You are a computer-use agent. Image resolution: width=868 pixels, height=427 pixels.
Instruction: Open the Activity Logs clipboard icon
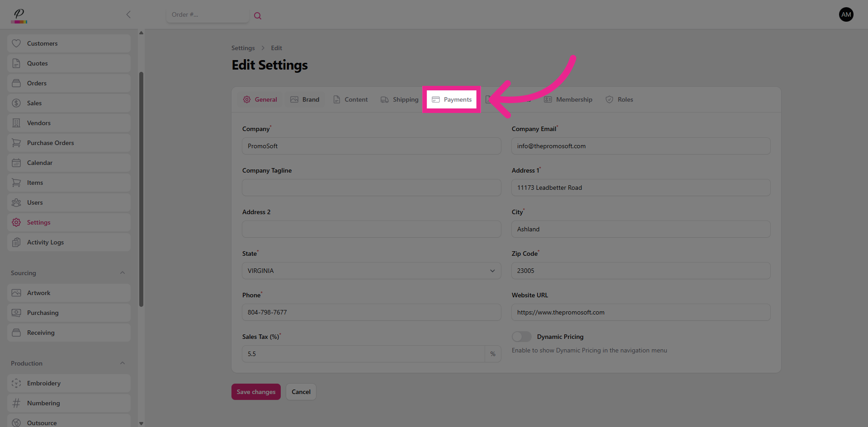pyautogui.click(x=16, y=242)
